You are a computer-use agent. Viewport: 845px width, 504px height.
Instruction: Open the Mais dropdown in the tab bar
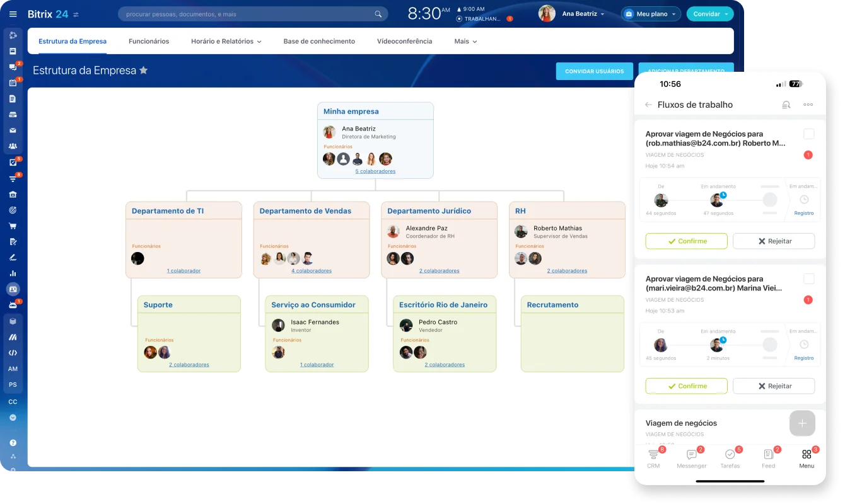[465, 42]
